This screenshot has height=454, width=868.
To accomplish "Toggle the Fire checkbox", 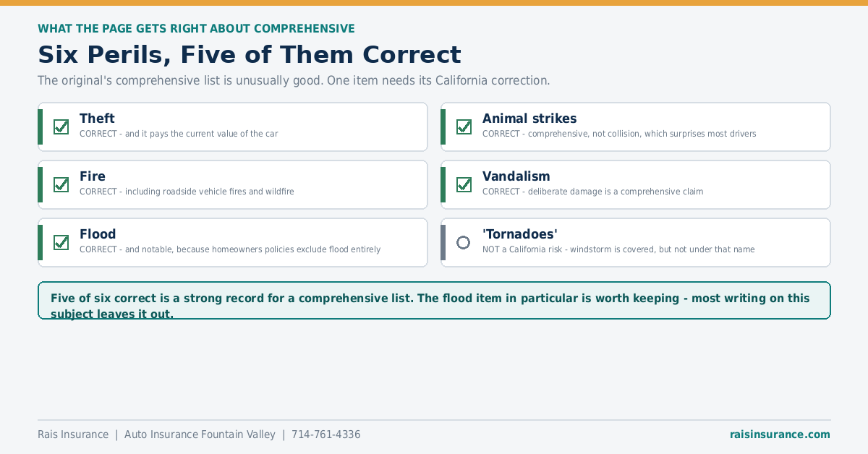I will [61, 184].
